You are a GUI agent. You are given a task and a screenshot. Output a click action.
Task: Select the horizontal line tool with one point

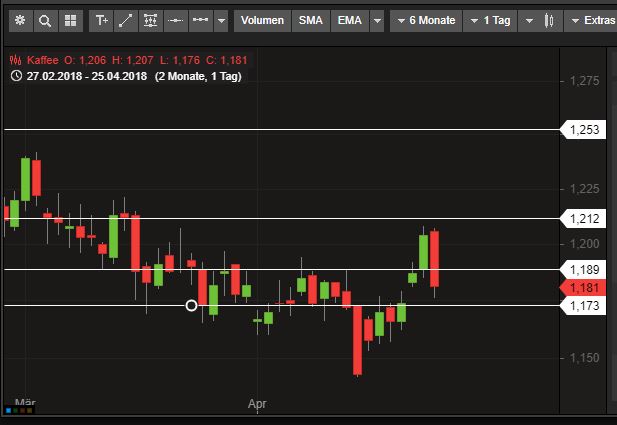(x=175, y=20)
